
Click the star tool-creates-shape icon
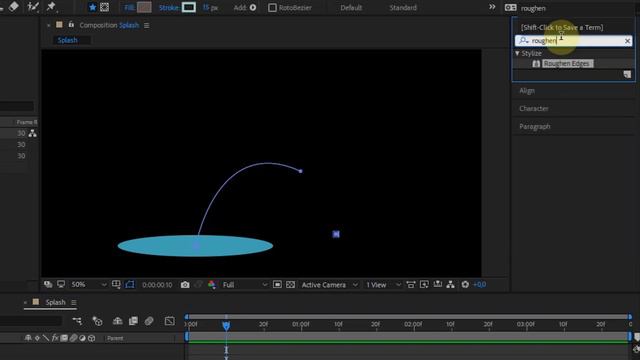[x=93, y=7]
